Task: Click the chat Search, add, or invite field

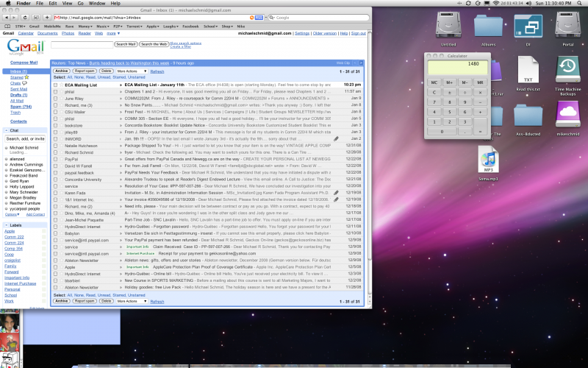Action: click(x=25, y=139)
